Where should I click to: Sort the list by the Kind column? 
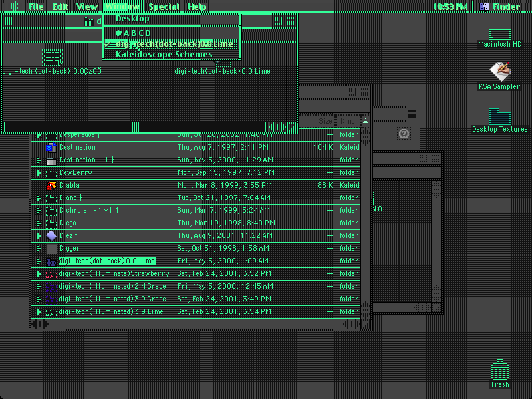tap(347, 121)
